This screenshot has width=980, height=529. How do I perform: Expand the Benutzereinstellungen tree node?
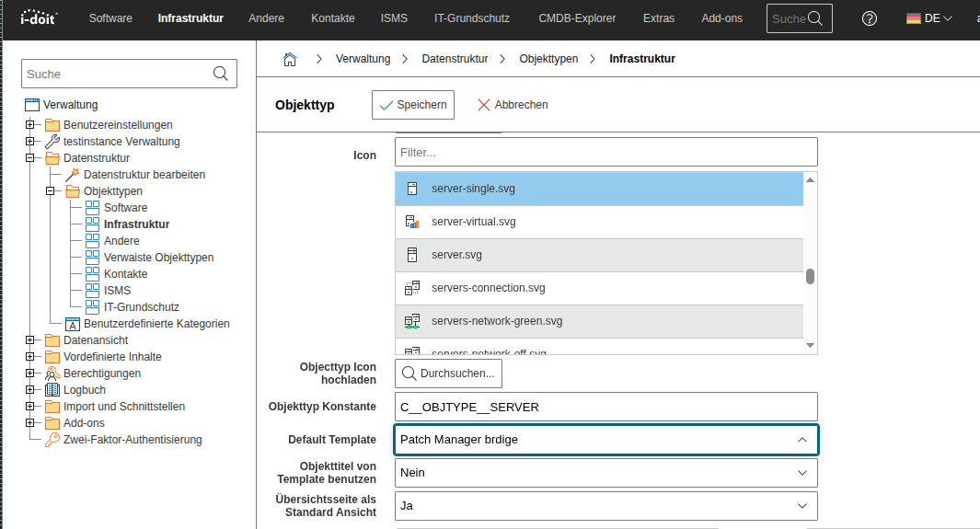coord(30,125)
